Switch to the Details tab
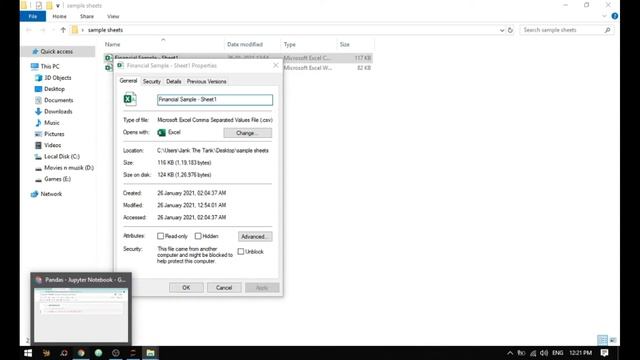 pos(173,82)
